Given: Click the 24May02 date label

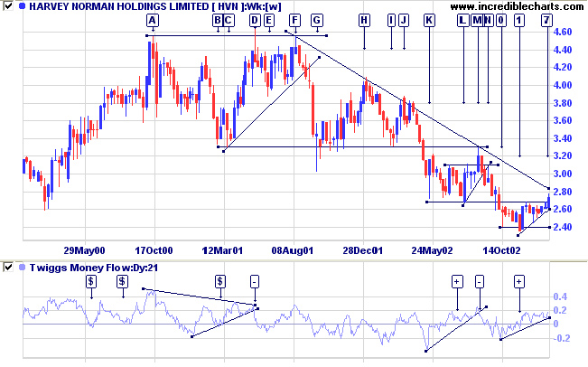Looking at the screenshot, I should [432, 250].
